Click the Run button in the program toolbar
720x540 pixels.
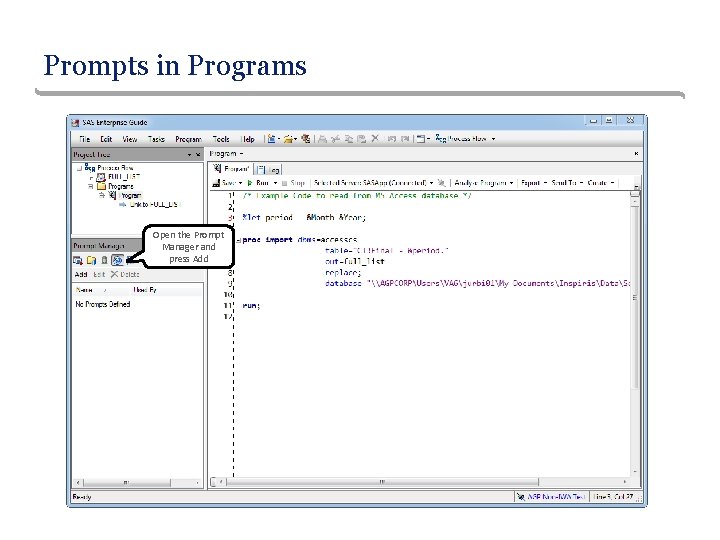(259, 183)
